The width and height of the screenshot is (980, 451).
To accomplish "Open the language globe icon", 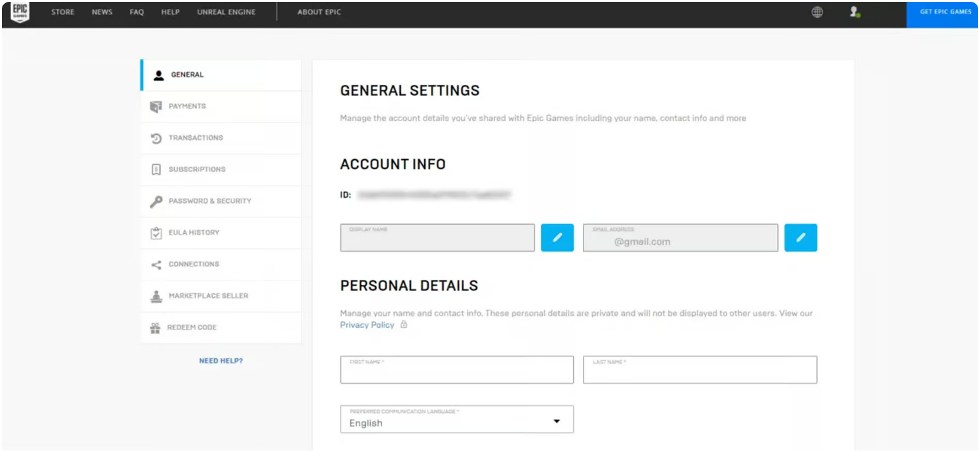I will 817,12.
